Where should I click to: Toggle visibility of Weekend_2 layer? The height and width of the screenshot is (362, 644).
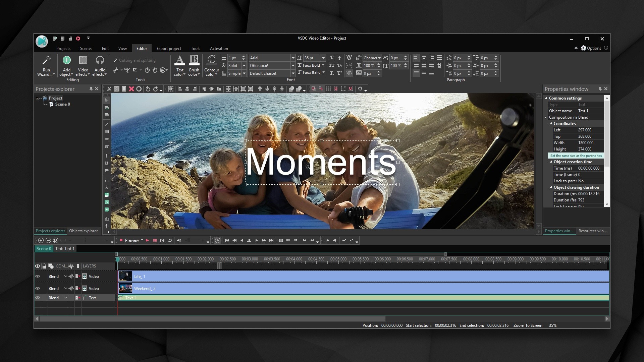(38, 289)
